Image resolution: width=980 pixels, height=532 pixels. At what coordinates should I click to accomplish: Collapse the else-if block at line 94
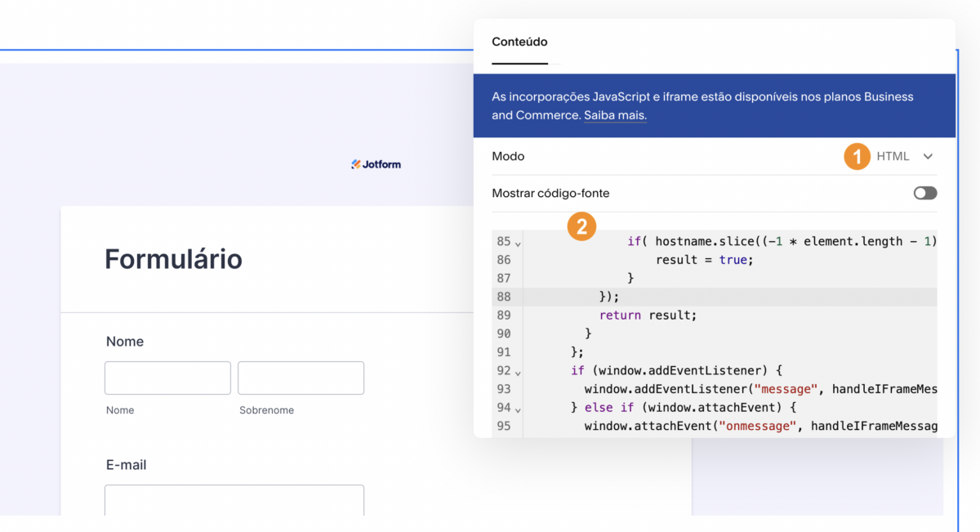point(519,409)
